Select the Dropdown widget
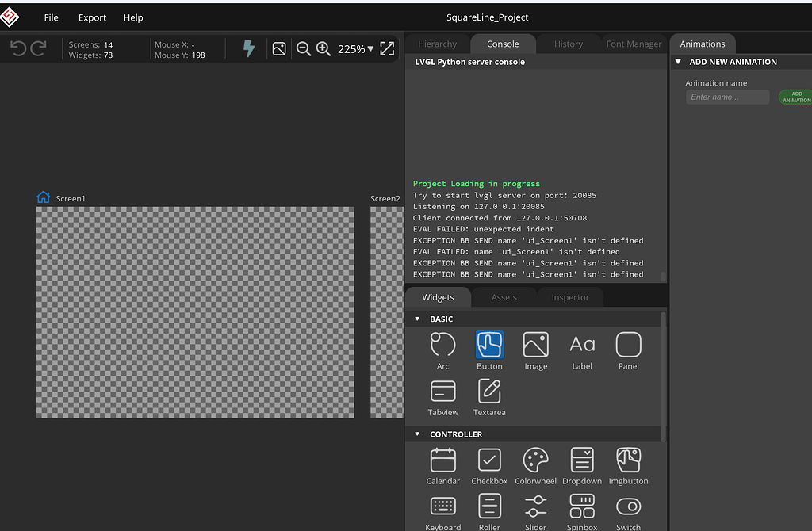The image size is (812, 531). point(582,466)
